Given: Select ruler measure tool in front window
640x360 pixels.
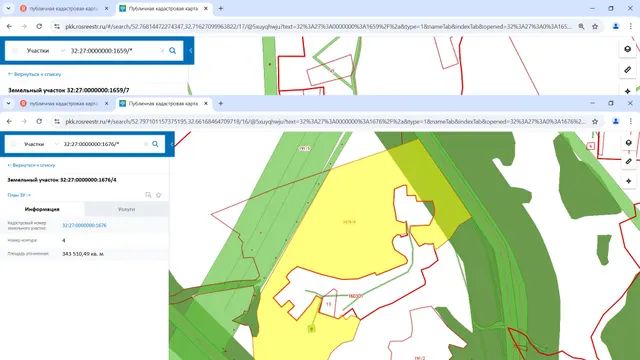Looking at the screenshot, I should [x=629, y=162].
